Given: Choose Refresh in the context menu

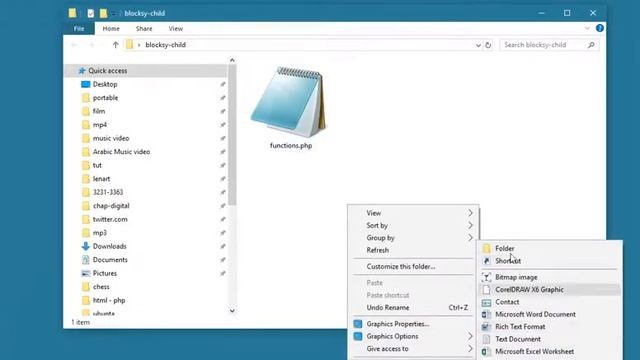Looking at the screenshot, I should (x=378, y=250).
